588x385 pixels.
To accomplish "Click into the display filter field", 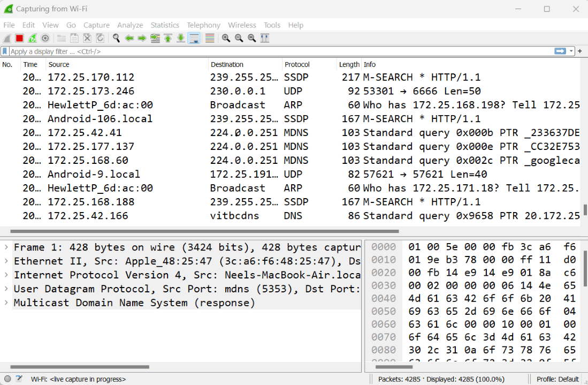I will coord(281,51).
